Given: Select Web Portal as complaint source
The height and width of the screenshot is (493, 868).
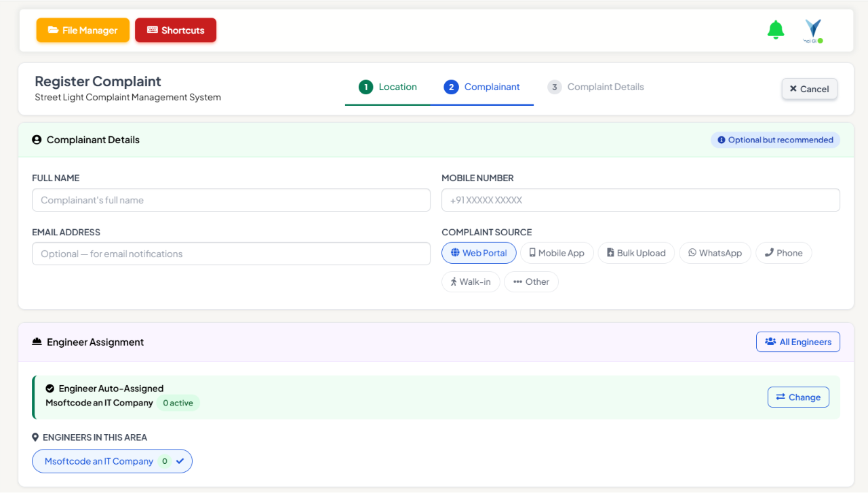Looking at the screenshot, I should click(x=479, y=253).
